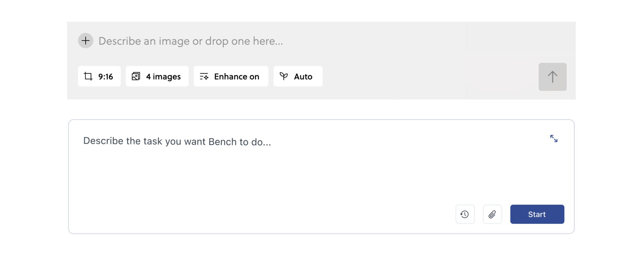Open the 4 images count selector
644x257 pixels.
click(x=157, y=76)
